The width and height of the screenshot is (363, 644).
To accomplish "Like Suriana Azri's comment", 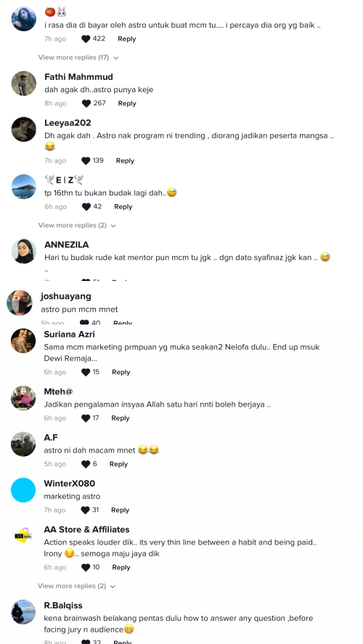I will [86, 372].
